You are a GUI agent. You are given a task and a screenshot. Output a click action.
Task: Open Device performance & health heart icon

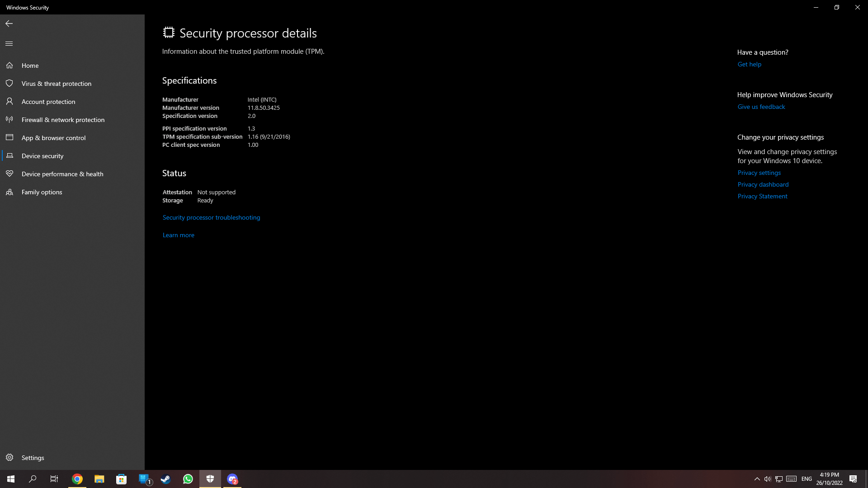[x=9, y=174]
